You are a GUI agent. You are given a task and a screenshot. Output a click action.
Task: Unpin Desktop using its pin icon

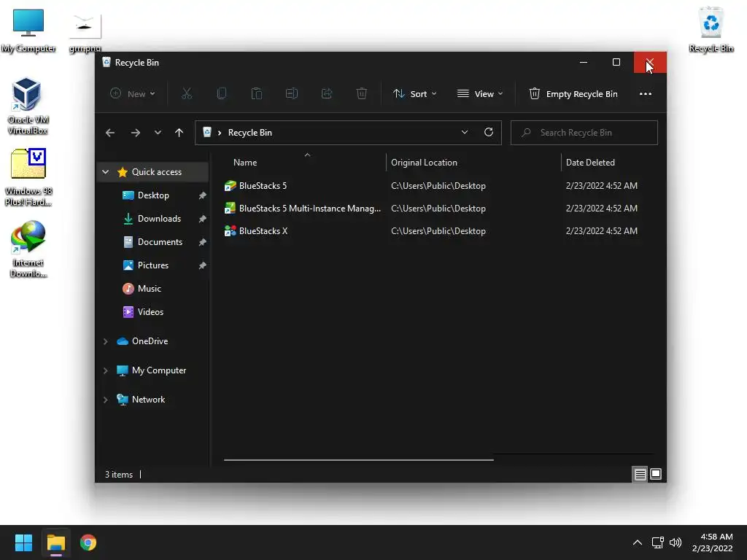pyautogui.click(x=203, y=195)
